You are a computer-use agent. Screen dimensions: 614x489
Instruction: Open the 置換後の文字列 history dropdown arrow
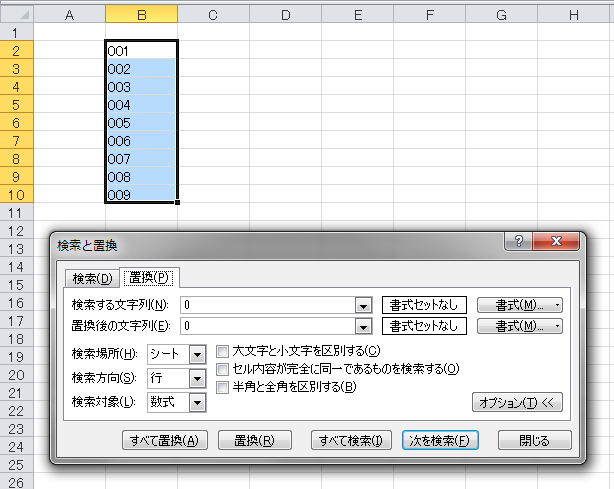tap(363, 326)
